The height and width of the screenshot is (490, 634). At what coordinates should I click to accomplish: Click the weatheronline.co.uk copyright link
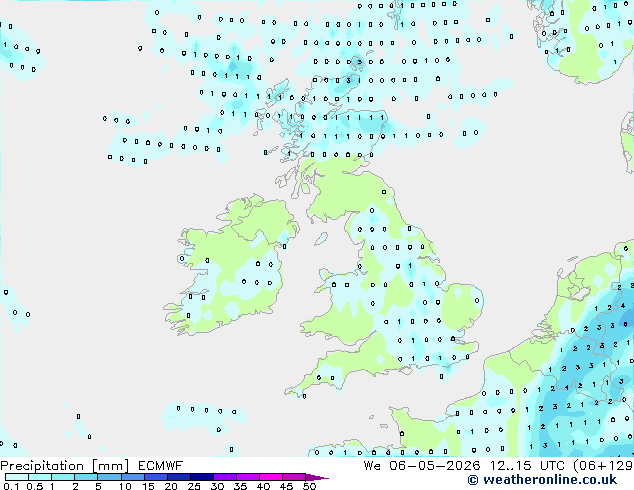point(542,480)
